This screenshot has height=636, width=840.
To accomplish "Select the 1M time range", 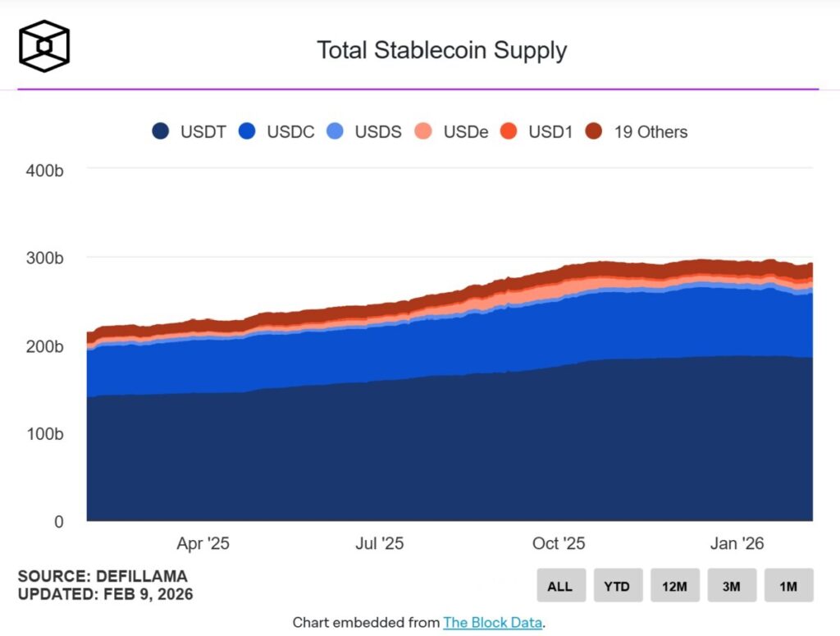I will [788, 586].
